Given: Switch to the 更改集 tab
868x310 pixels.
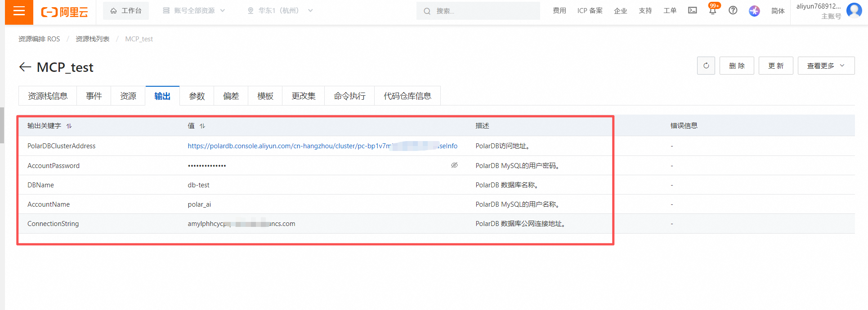Looking at the screenshot, I should coord(304,96).
